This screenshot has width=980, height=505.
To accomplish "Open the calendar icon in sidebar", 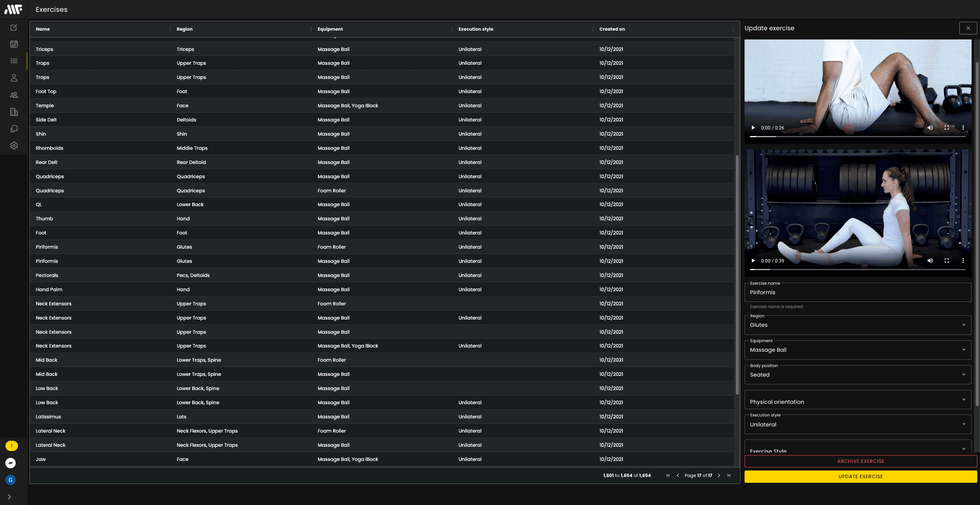I will click(14, 44).
